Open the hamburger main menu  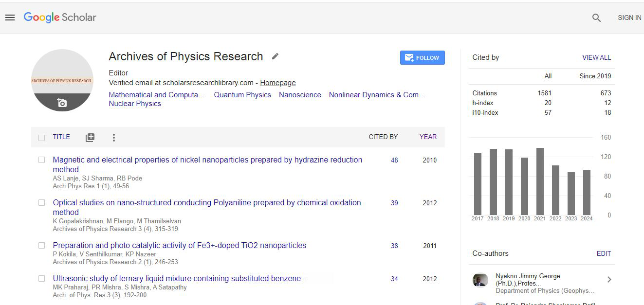10,18
